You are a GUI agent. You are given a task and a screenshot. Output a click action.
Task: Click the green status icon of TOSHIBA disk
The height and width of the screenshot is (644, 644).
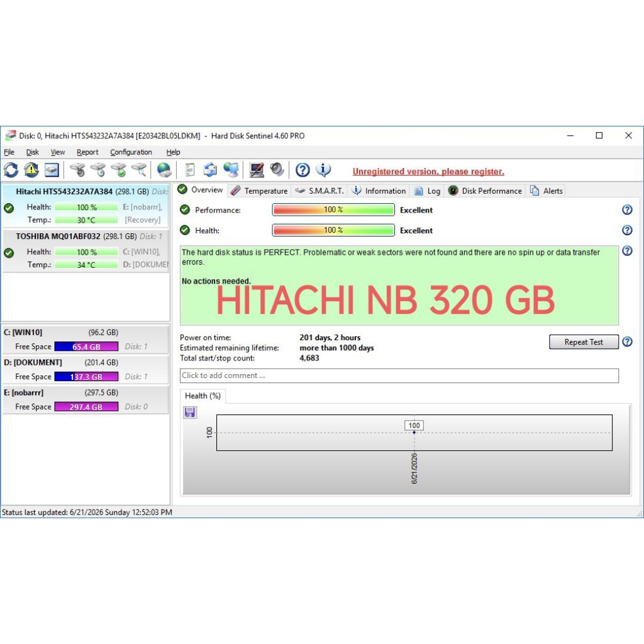coord(9,253)
